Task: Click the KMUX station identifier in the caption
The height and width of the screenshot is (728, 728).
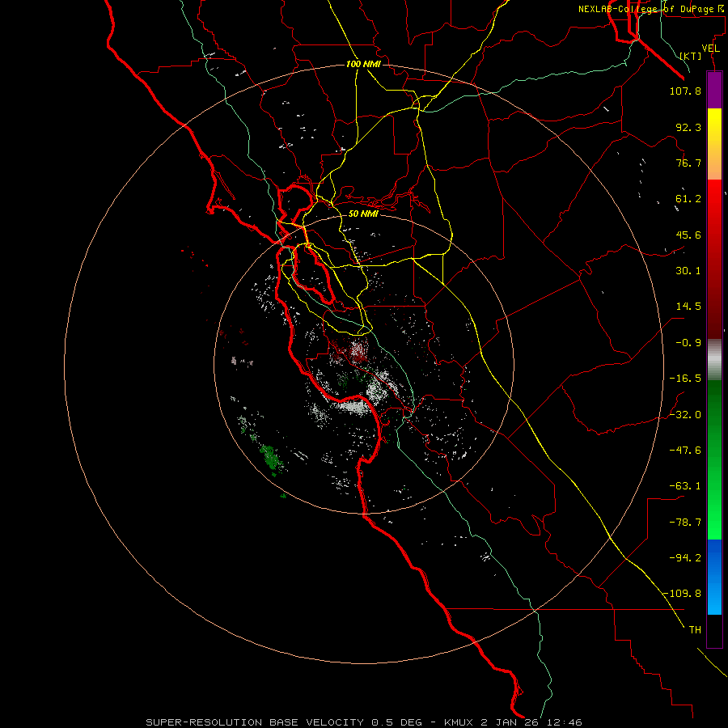Action: point(459,722)
